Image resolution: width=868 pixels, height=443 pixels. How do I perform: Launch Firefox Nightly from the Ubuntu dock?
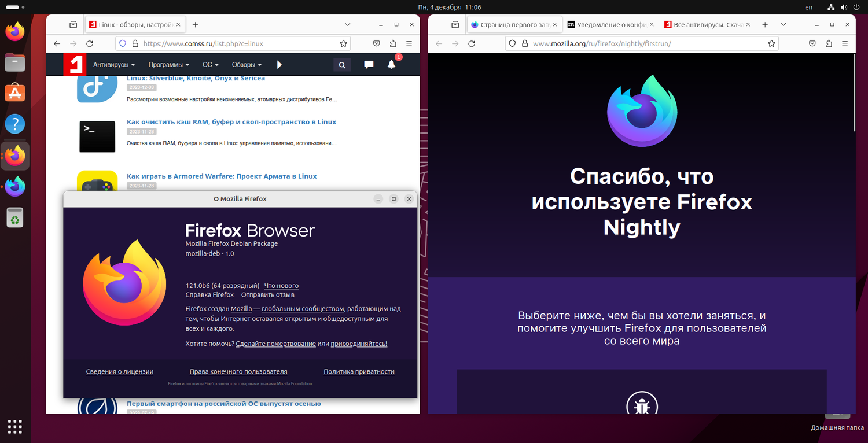coord(15,186)
